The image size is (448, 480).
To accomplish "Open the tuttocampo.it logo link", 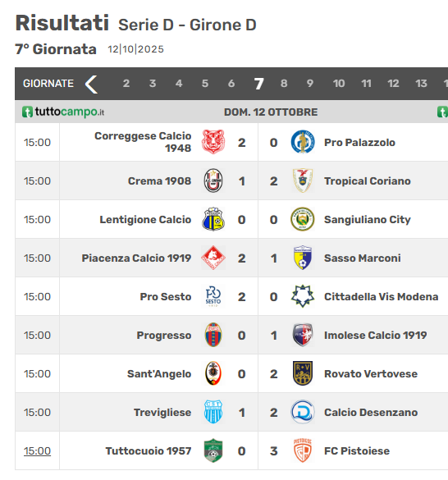I will (63, 112).
